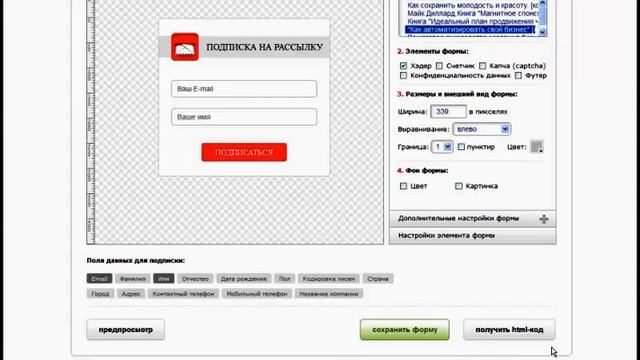640x360 pixels.
Task: Expand Настройки элемента формы section
Action: click(473, 236)
